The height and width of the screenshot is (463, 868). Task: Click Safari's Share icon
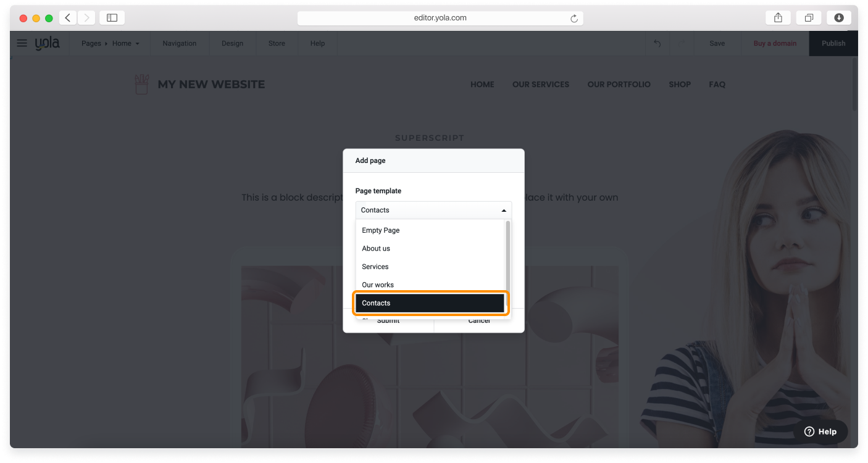click(x=777, y=17)
